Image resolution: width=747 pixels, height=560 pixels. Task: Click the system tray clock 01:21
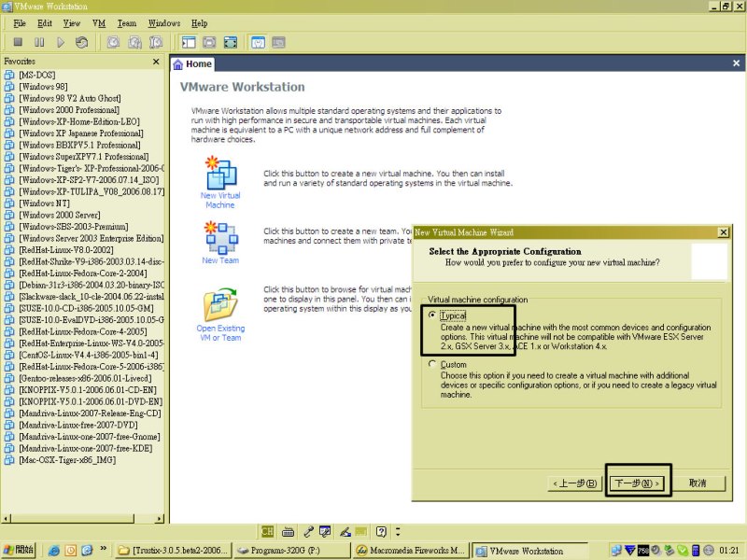point(729,551)
